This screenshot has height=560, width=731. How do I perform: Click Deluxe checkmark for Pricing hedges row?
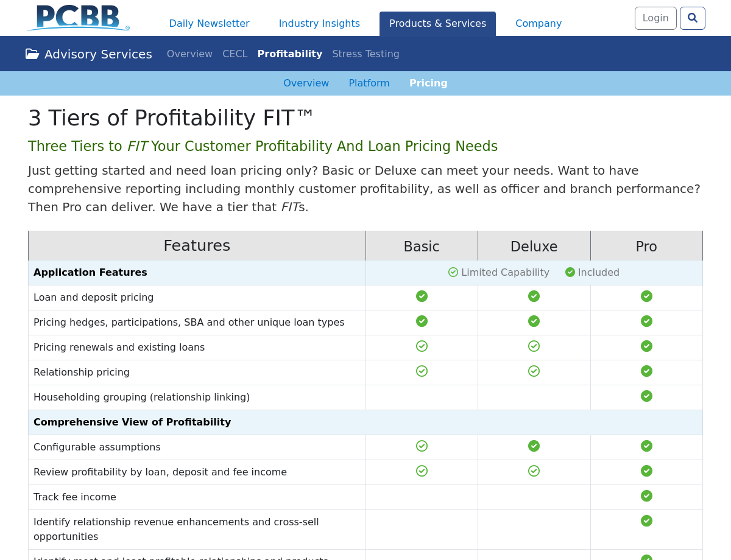point(534,321)
